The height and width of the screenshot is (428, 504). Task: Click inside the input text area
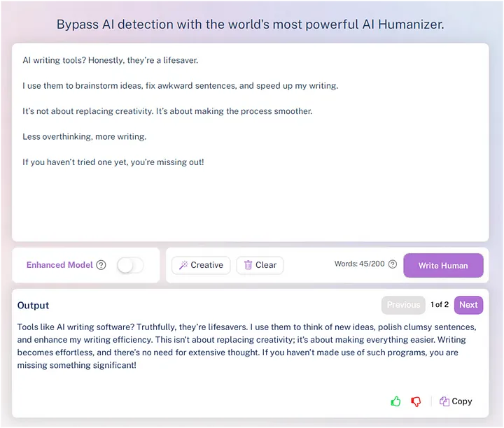tap(251, 142)
